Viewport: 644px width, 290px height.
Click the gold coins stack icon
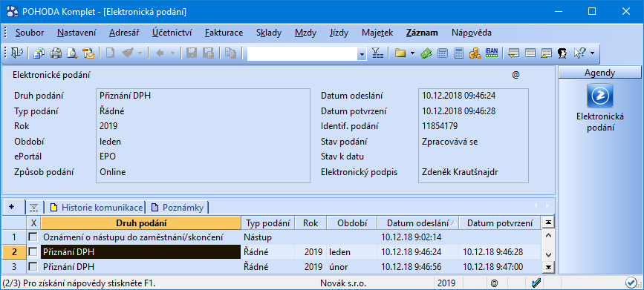pyautogui.click(x=475, y=53)
